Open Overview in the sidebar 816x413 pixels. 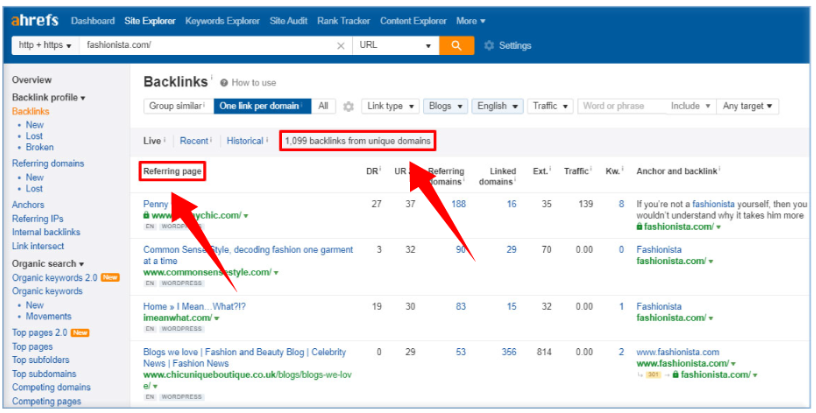32,80
